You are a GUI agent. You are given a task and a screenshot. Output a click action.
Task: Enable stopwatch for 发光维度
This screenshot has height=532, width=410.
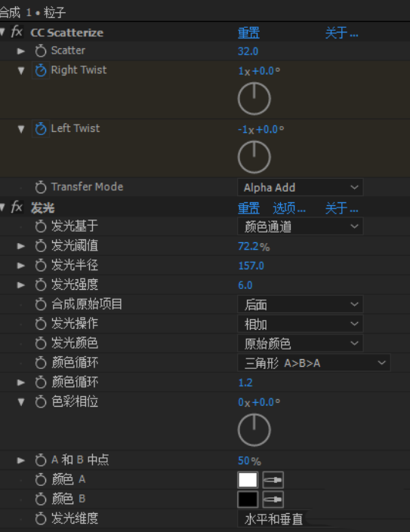point(41,518)
